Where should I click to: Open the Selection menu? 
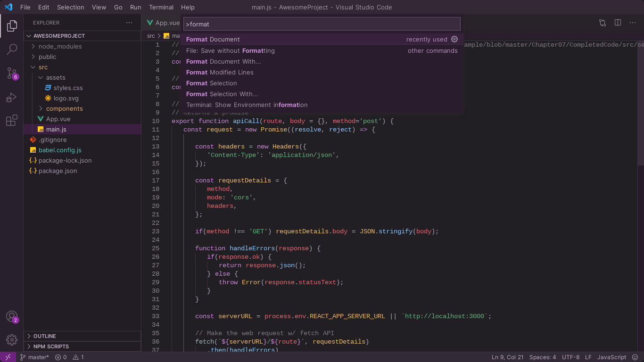71,7
